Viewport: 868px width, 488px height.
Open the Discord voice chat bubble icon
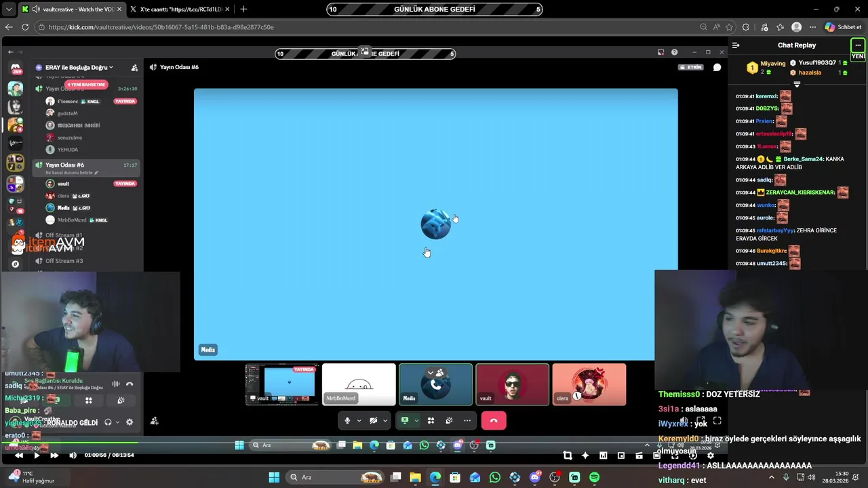pyautogui.click(x=717, y=67)
